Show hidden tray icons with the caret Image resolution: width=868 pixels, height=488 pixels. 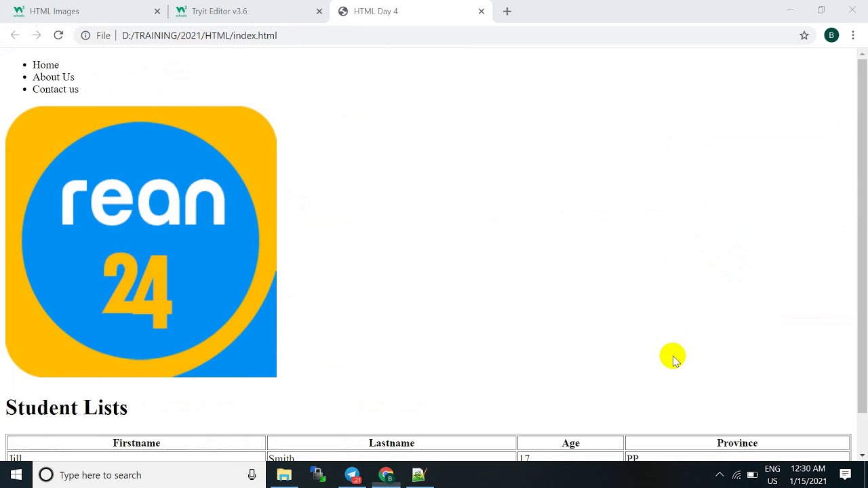(x=719, y=474)
